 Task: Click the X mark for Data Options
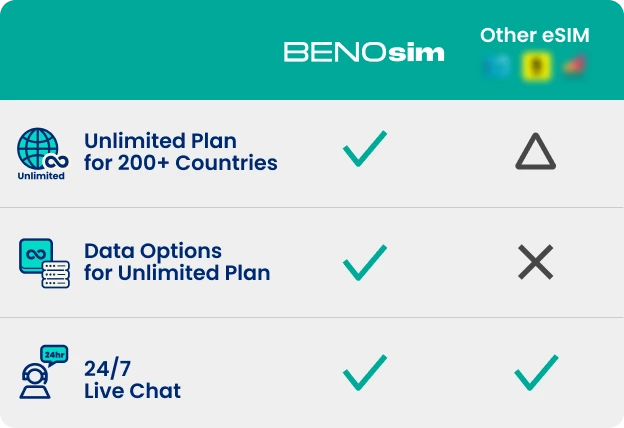click(x=535, y=263)
